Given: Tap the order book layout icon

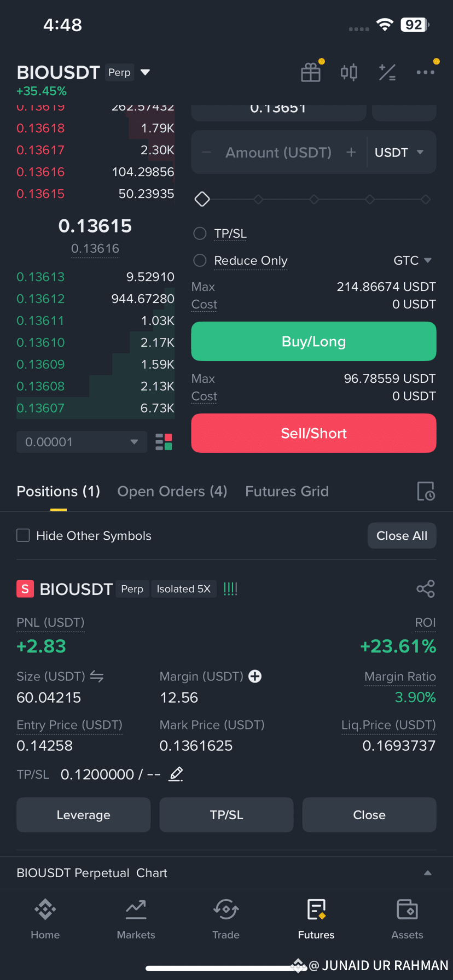Looking at the screenshot, I should click(x=164, y=442).
